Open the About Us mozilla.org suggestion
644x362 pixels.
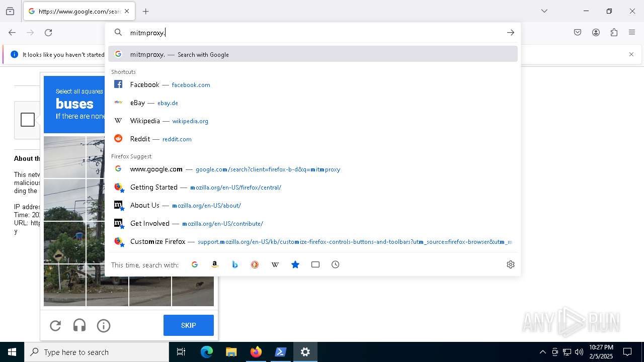313,205
